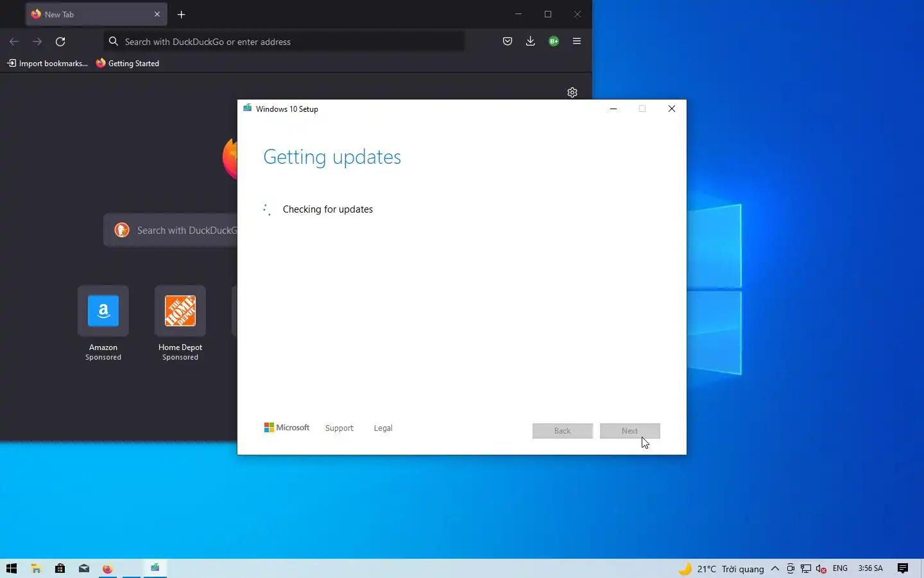Open Getting Started bookmark

(x=128, y=63)
